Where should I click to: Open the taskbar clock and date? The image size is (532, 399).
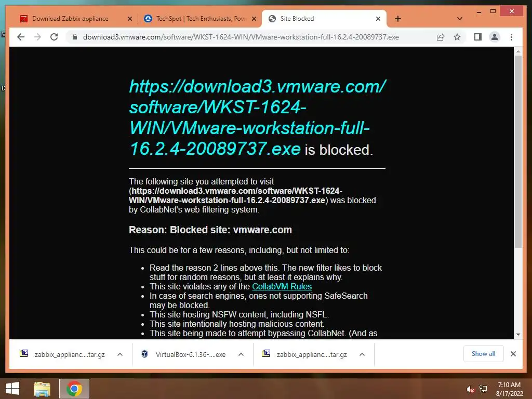tap(509, 389)
